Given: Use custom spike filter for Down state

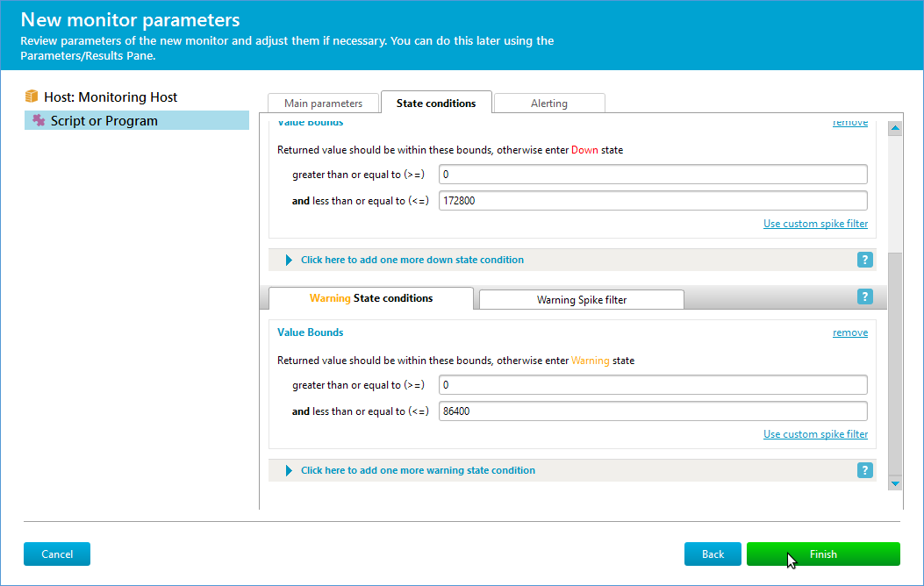Looking at the screenshot, I should (815, 224).
